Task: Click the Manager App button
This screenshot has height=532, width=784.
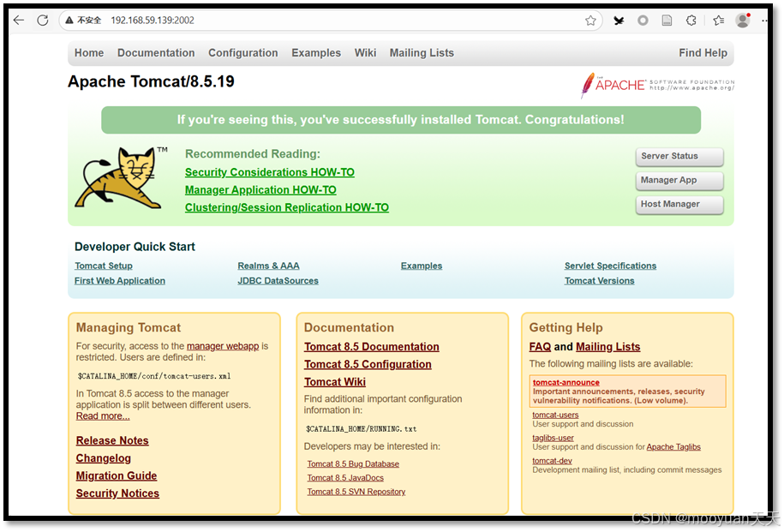Action: click(679, 181)
